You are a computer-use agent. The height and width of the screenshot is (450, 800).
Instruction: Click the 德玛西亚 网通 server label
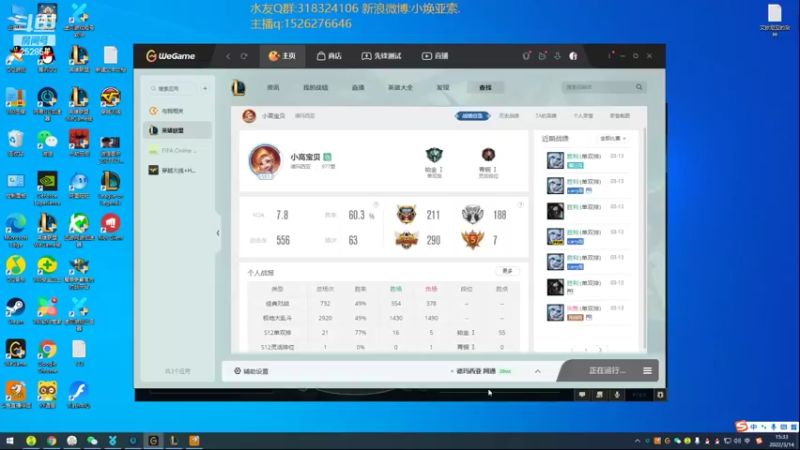pyautogui.click(x=476, y=371)
